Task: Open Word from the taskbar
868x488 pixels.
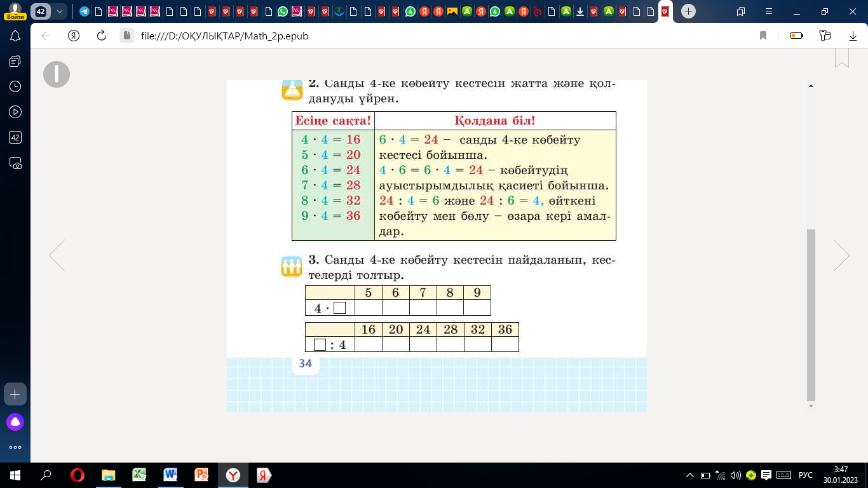Action: coord(170,475)
